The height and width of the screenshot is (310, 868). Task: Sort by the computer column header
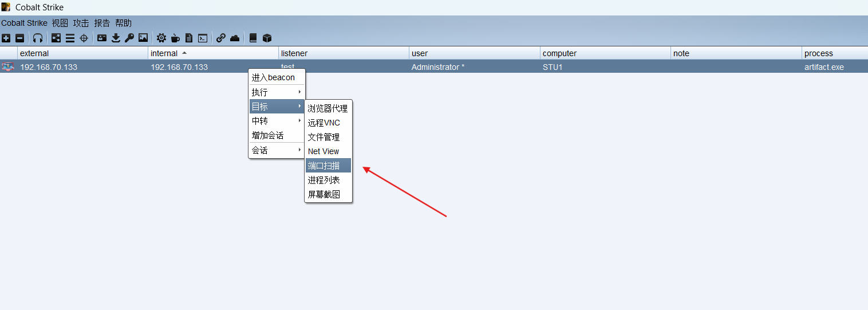point(606,53)
